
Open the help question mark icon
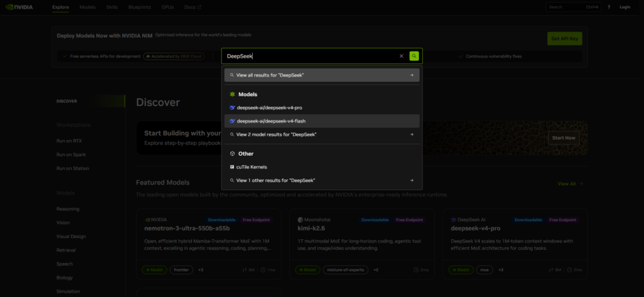point(609,7)
